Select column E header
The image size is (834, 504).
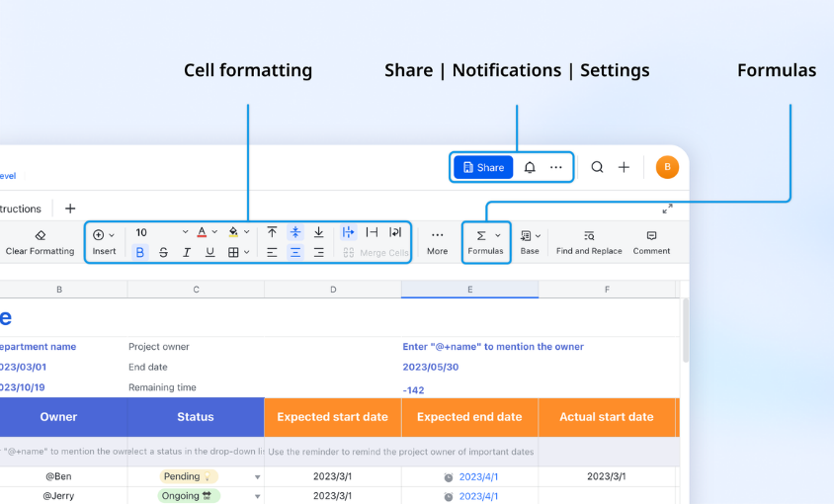469,290
